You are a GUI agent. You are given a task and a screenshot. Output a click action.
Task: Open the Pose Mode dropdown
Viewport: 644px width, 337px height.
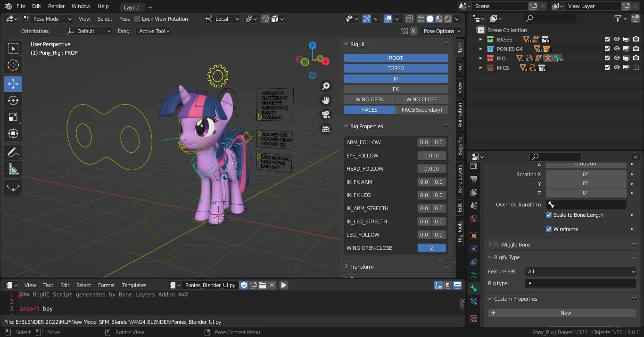[47, 18]
